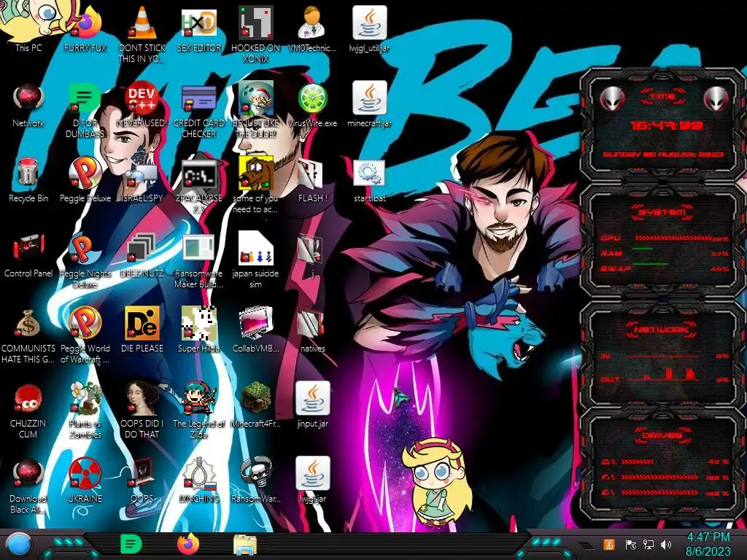Image resolution: width=747 pixels, height=560 pixels.
Task: Click the volume speaker tray icon
Action: tap(666, 545)
